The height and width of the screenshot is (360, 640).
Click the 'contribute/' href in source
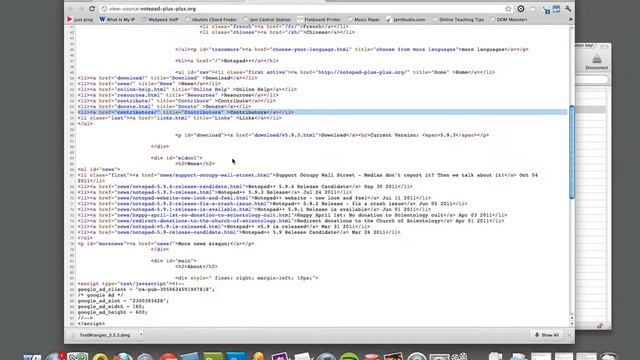[x=135, y=100]
